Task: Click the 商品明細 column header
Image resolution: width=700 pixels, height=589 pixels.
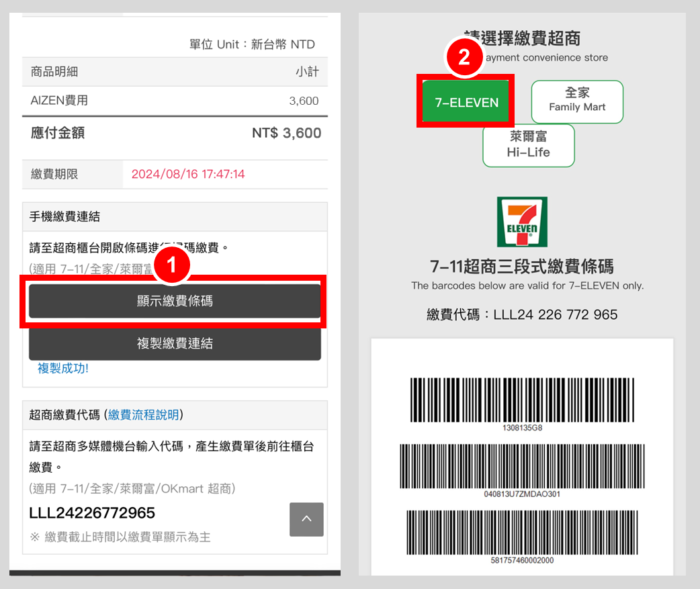Action: (x=54, y=72)
